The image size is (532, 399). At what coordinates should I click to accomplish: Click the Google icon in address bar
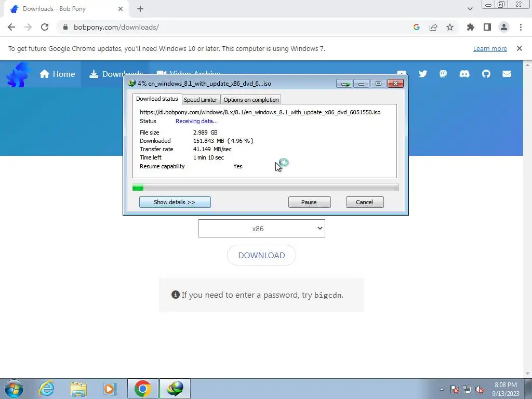[x=417, y=27]
